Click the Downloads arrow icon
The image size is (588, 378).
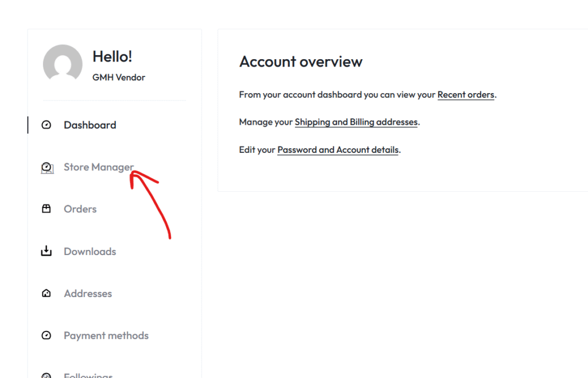(47, 252)
